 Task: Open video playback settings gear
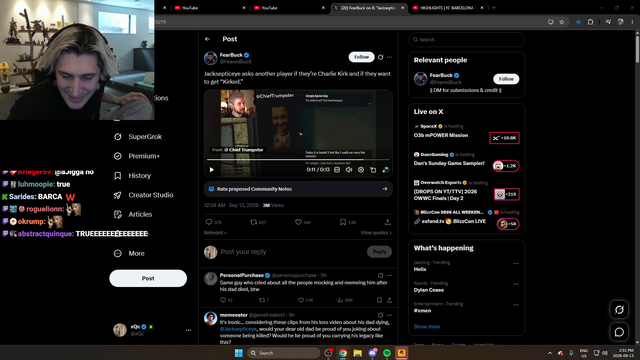pos(361,170)
